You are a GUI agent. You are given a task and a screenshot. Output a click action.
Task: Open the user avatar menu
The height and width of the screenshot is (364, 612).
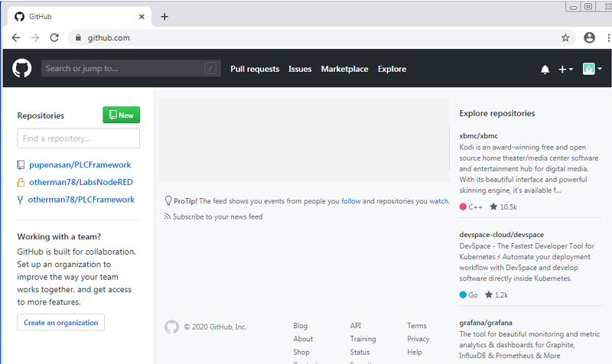[592, 69]
